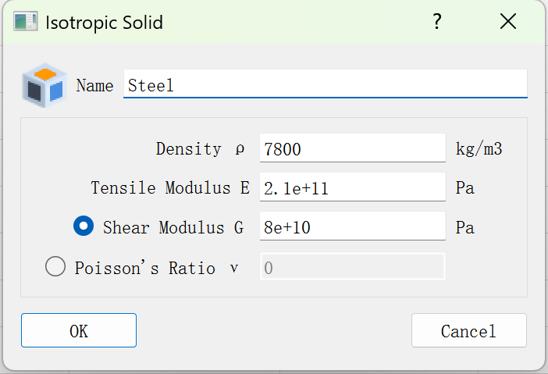The height and width of the screenshot is (374, 548).
Task: Click the Tensile Modulus E value field
Action: tap(353, 187)
